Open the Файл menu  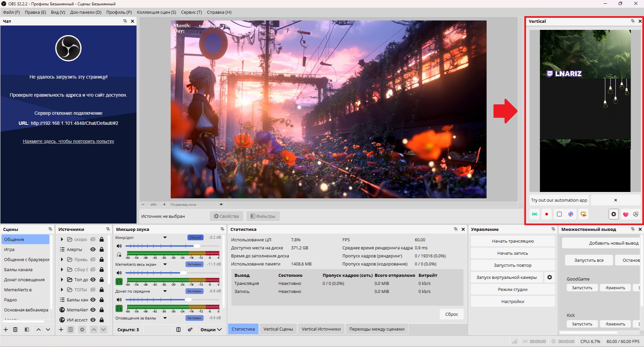11,12
